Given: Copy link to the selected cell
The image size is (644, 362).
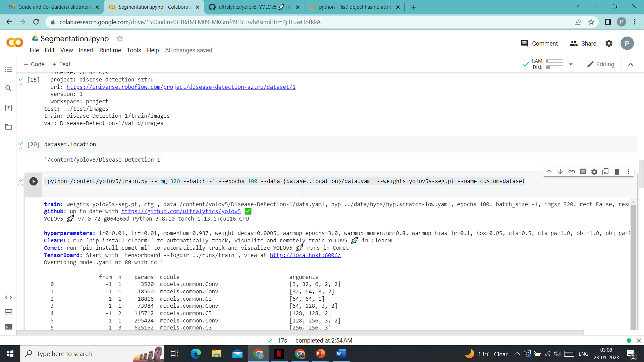Looking at the screenshot, I should (x=572, y=172).
